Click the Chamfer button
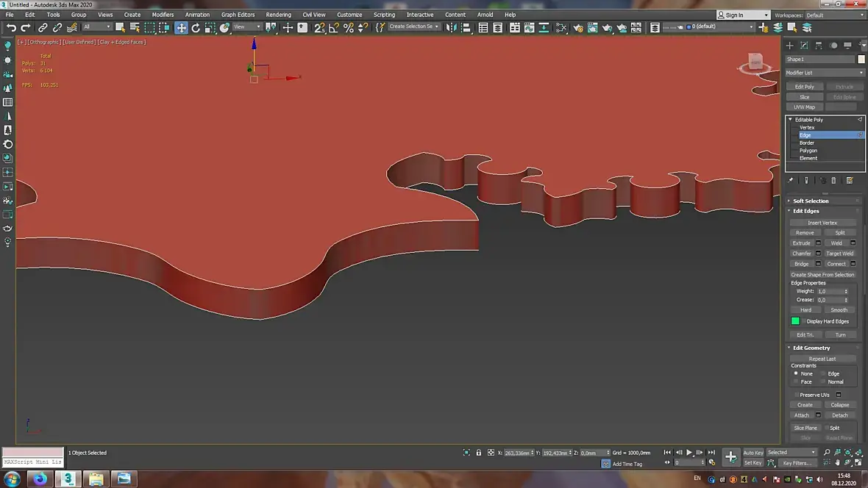 [x=801, y=254]
